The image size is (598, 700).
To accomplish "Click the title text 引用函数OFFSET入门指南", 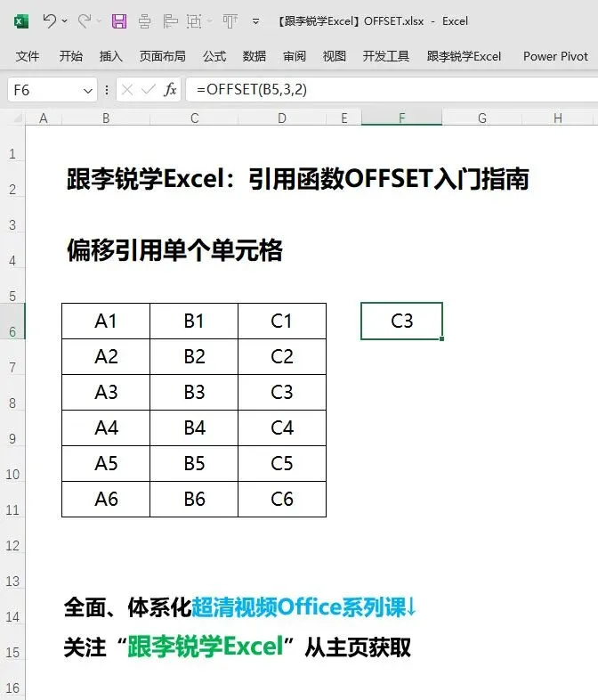I will click(x=389, y=179).
